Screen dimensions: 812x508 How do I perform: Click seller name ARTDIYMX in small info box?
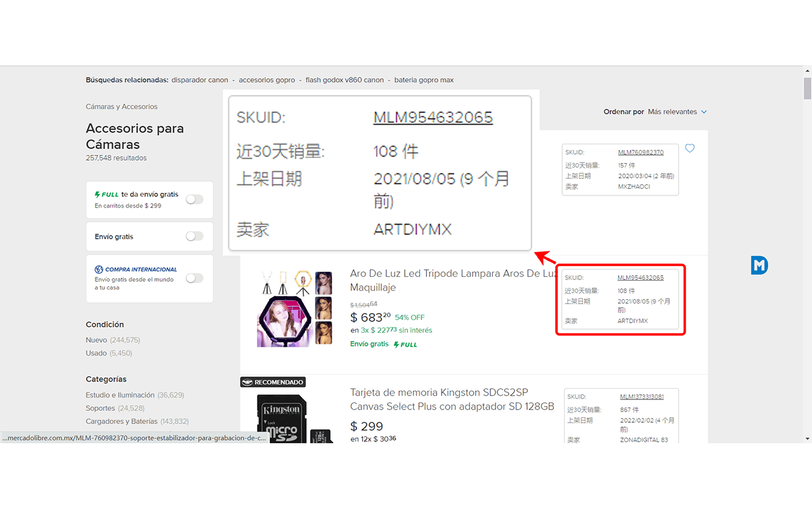632,321
